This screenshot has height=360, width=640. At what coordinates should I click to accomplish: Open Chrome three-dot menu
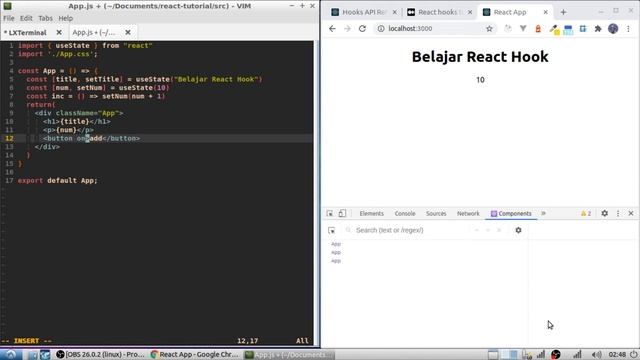pos(628,29)
